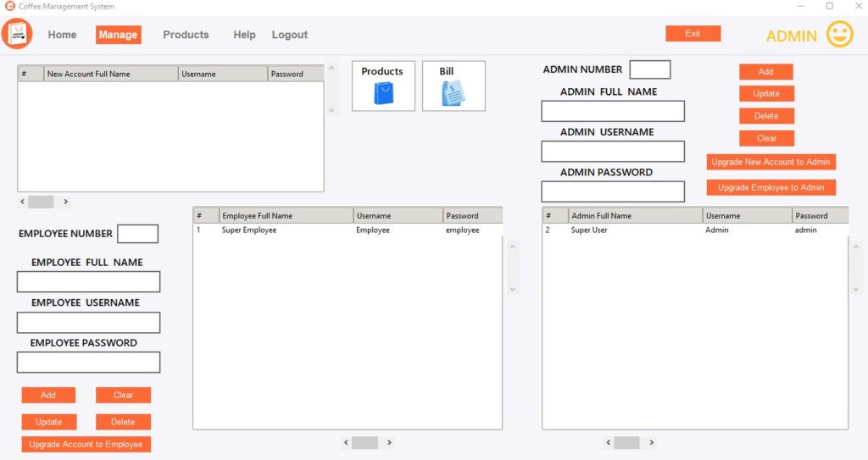Click down arrow of employee list scrollbar
This screenshot has width=868, height=460.
point(513,289)
